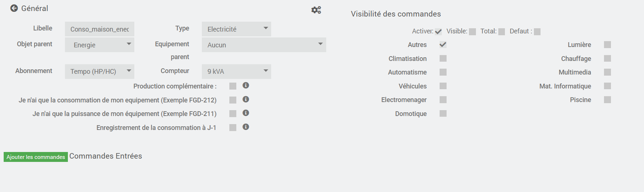Expand the Compteur 9 kVA dropdown
The width and height of the screenshot is (644, 192).
pos(236,71)
